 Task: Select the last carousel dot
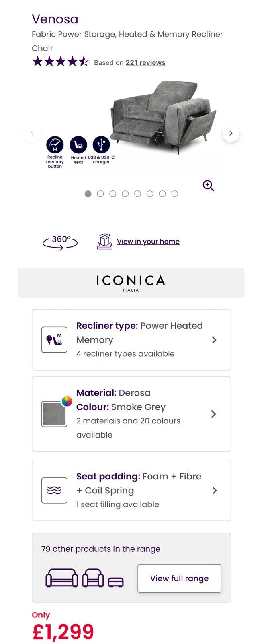pyautogui.click(x=175, y=194)
